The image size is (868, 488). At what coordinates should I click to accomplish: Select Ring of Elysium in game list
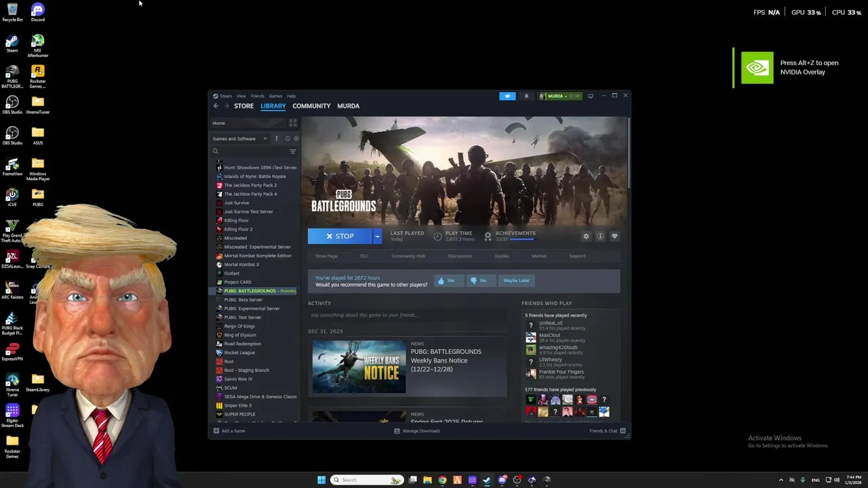[x=240, y=335]
